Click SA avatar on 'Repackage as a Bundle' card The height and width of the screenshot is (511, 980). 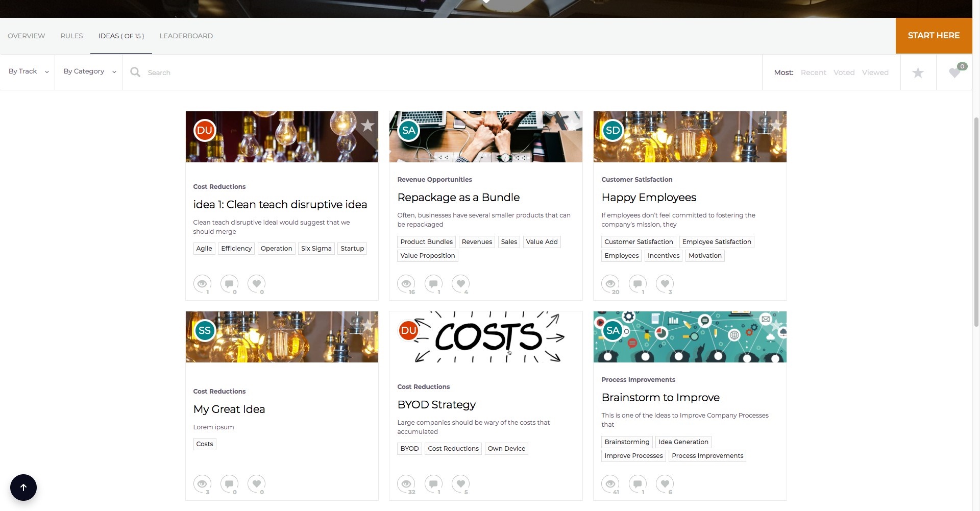click(409, 130)
